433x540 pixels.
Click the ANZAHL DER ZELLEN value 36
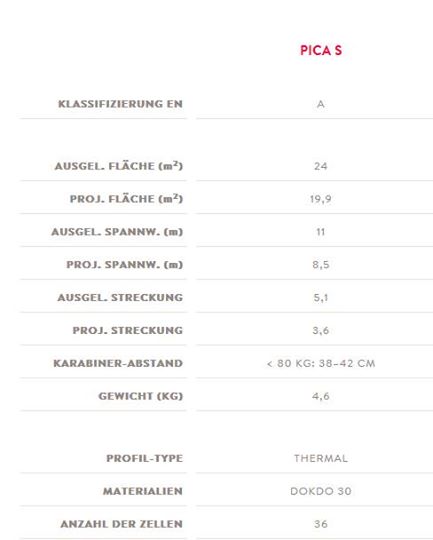[x=320, y=524]
